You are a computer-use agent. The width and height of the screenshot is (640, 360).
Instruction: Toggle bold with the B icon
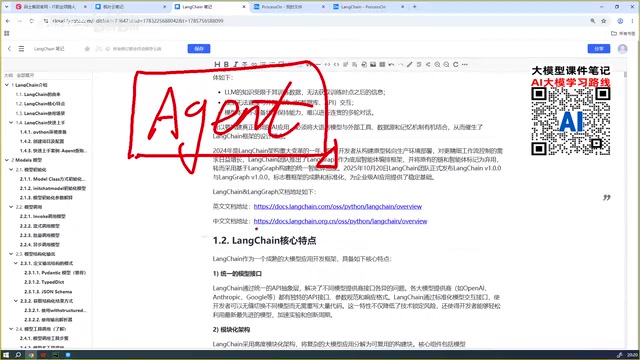(x=226, y=64)
